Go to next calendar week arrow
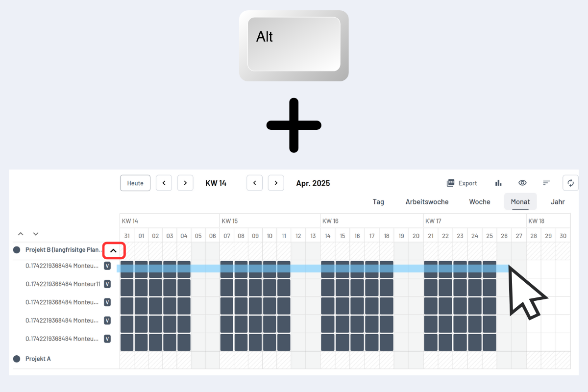Screen dimensions: 588x392 (x=185, y=183)
